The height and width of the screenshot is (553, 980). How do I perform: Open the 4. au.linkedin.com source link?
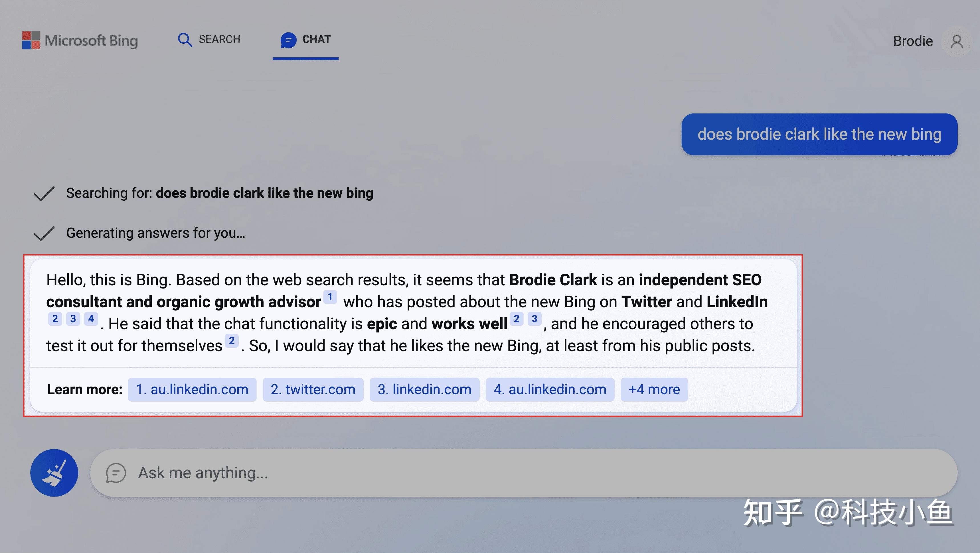coord(550,389)
